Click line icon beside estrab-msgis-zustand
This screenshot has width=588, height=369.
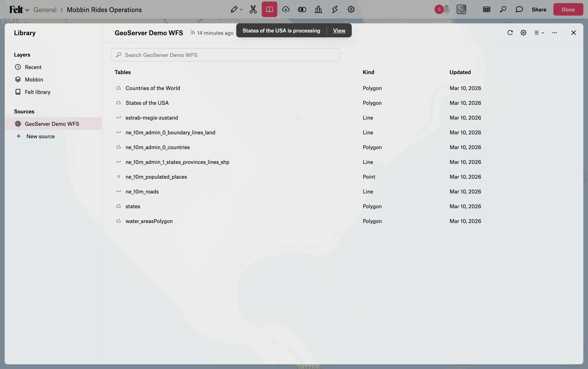click(x=119, y=118)
